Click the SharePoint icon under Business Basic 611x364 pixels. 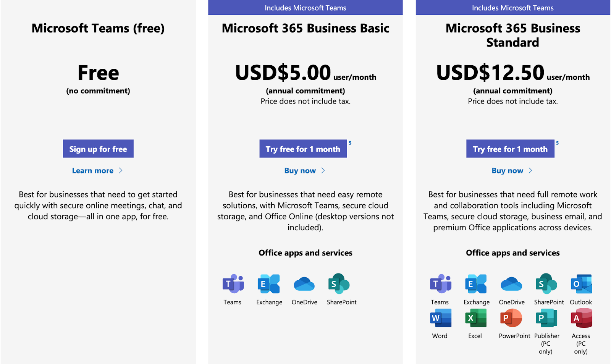339,284
